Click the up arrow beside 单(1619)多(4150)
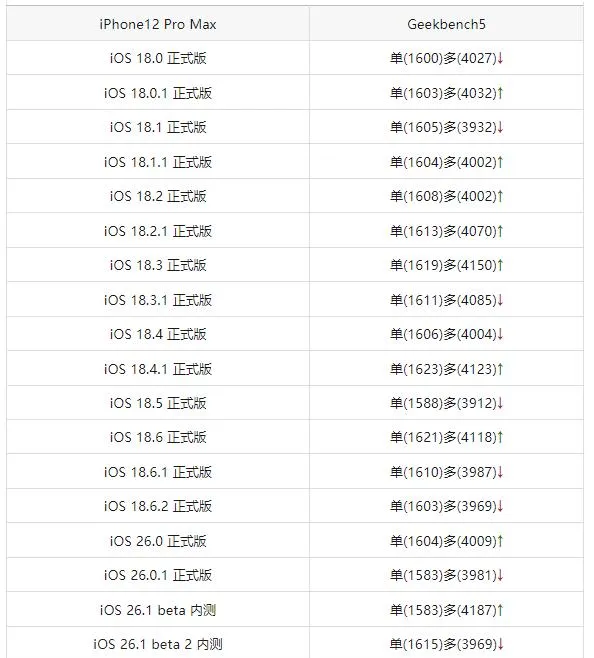This screenshot has width=594, height=658. pyautogui.click(x=500, y=265)
